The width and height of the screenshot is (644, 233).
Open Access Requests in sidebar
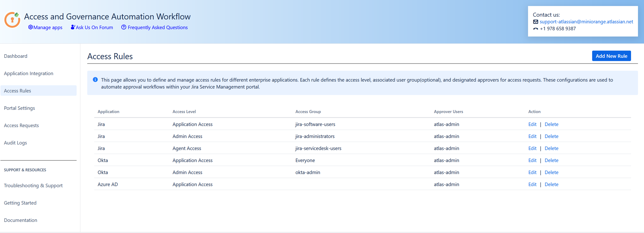(21, 125)
